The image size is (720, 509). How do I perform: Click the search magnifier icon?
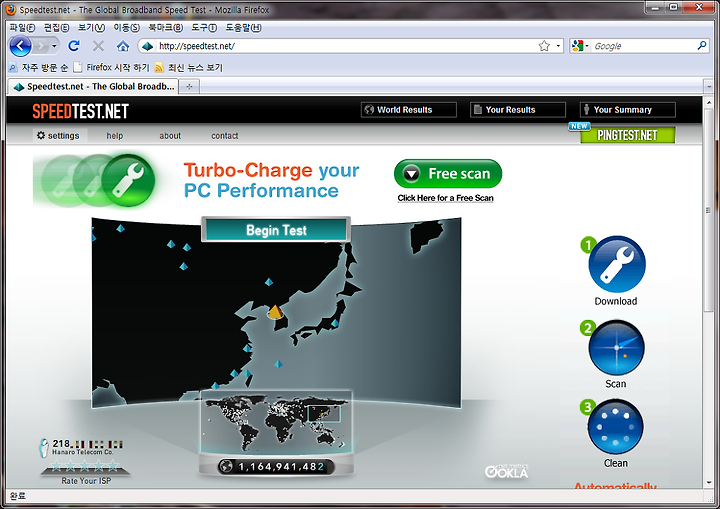click(702, 45)
